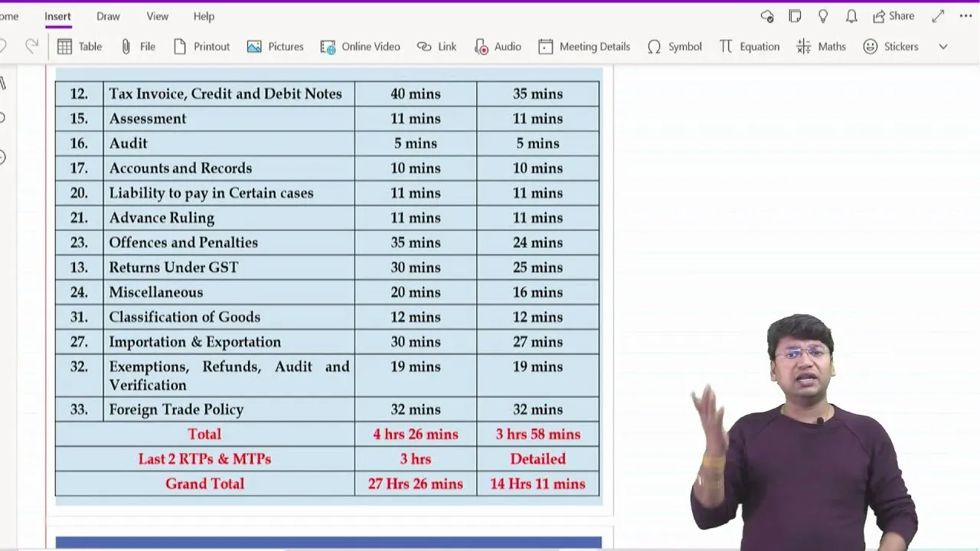
Task: Click the '40 mins' cell for Tax Invoice
Action: pyautogui.click(x=415, y=93)
